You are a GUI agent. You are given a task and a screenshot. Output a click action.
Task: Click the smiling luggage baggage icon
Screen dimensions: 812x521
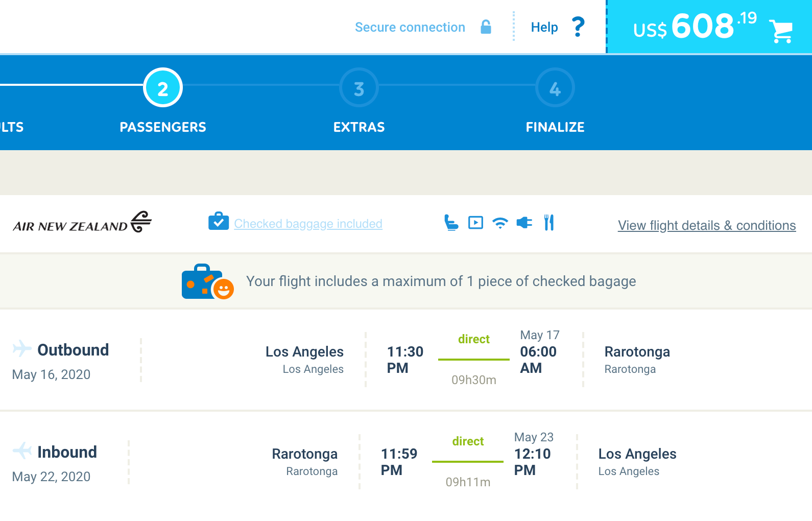(207, 281)
